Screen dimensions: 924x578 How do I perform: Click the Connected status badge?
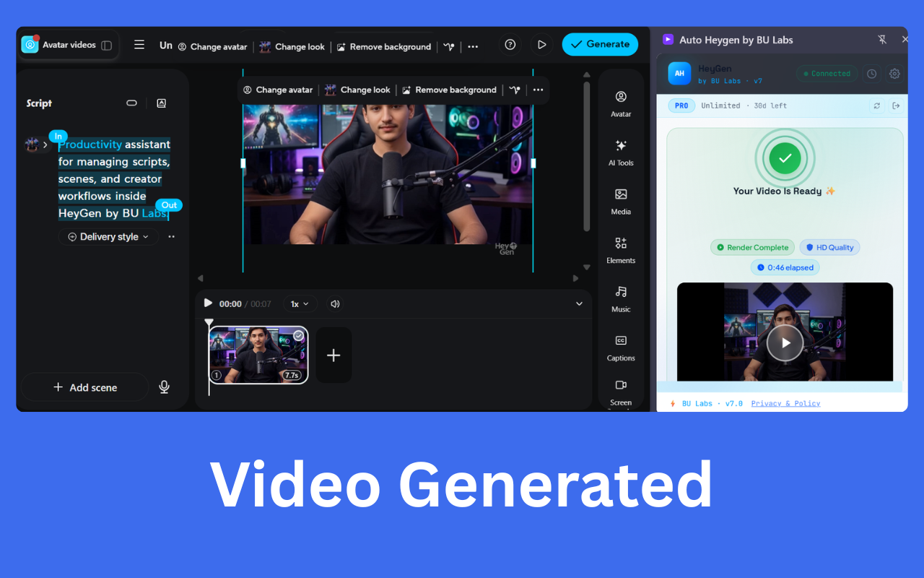[827, 74]
